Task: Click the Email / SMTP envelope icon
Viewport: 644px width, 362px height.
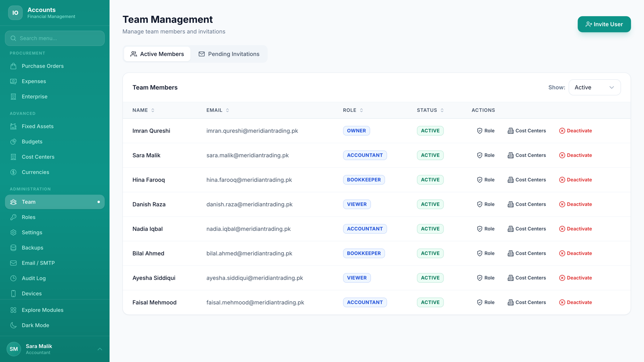Action: tap(13, 263)
